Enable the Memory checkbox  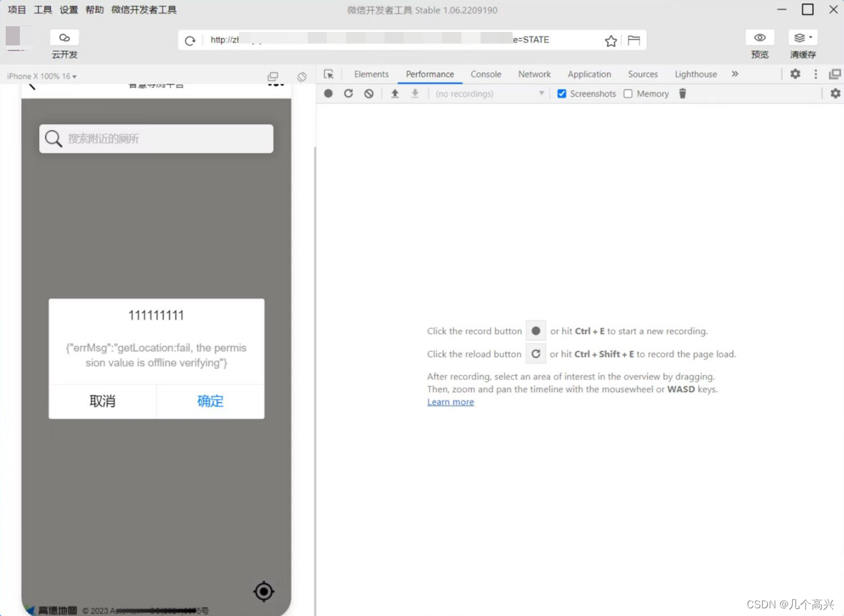pyautogui.click(x=629, y=93)
